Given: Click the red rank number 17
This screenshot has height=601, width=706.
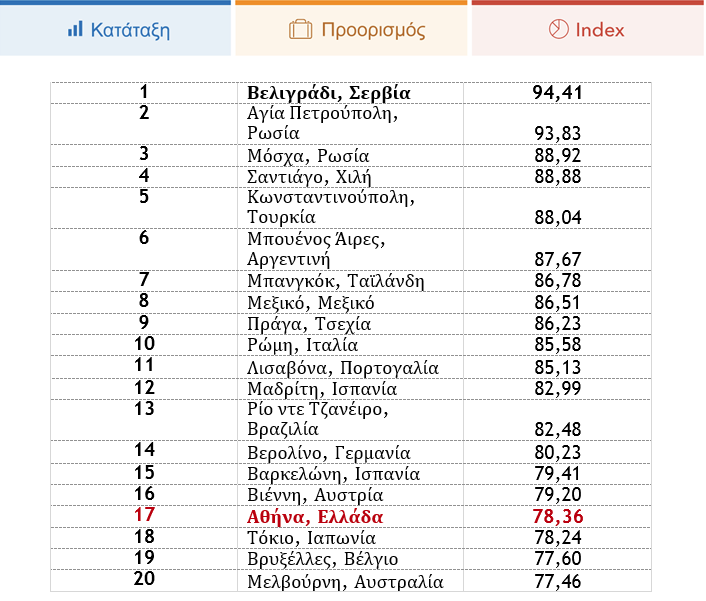Looking at the screenshot, I should pos(145,515).
